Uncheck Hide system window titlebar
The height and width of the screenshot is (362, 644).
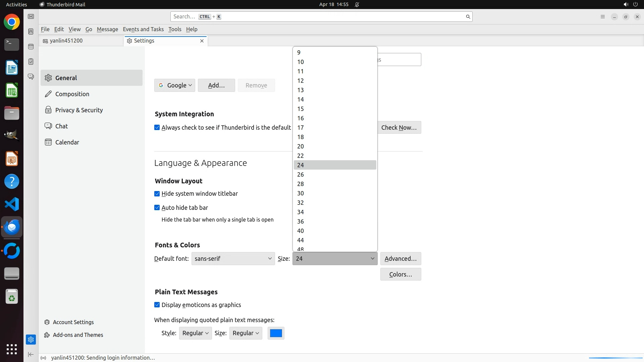(157, 194)
